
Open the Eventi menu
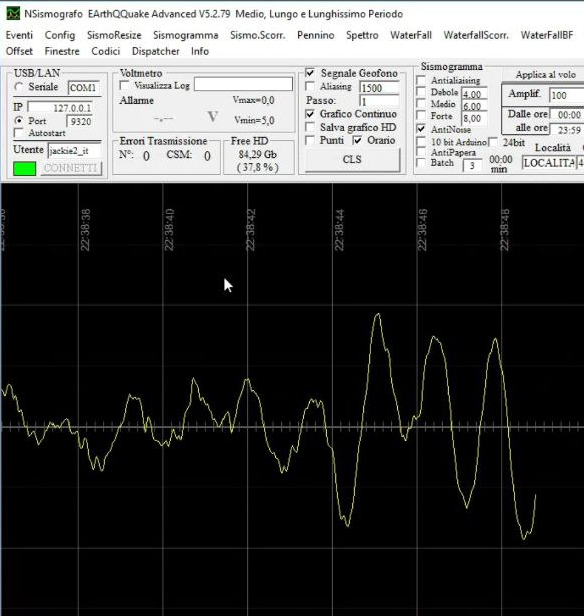(19, 35)
